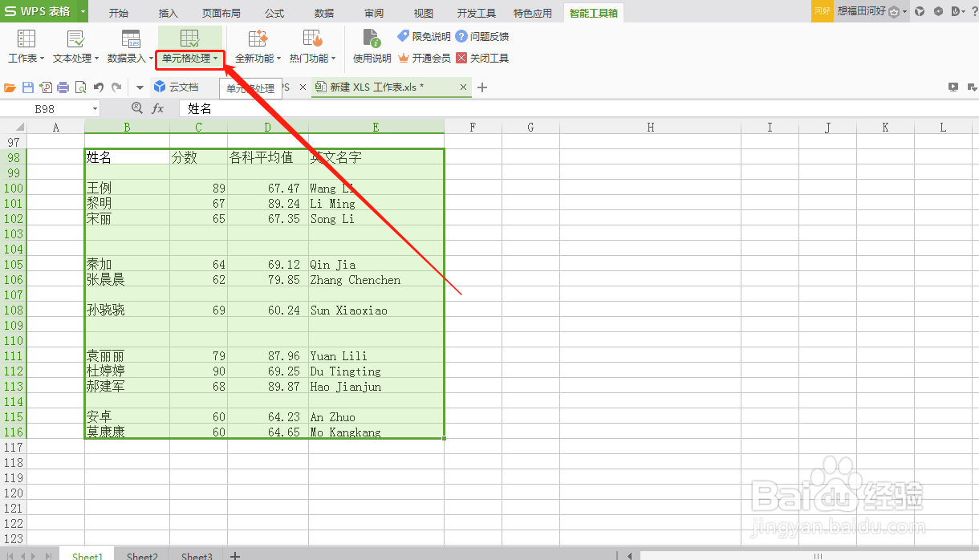Select the cell containing Sun Xiaoxiao
Viewport: 979px width, 560px height.
pos(376,310)
